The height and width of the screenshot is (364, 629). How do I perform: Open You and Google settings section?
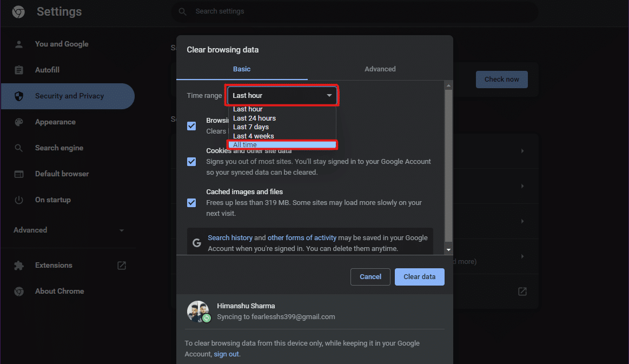(x=68, y=44)
